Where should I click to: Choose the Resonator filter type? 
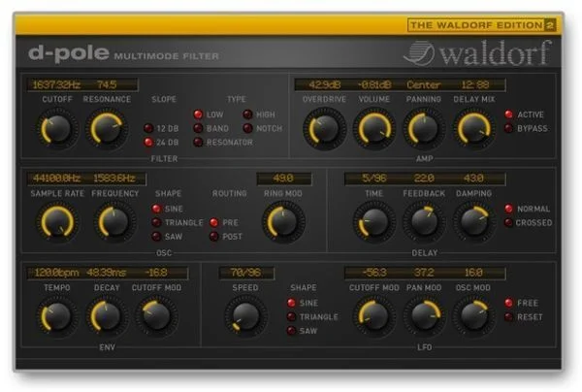pos(198,143)
